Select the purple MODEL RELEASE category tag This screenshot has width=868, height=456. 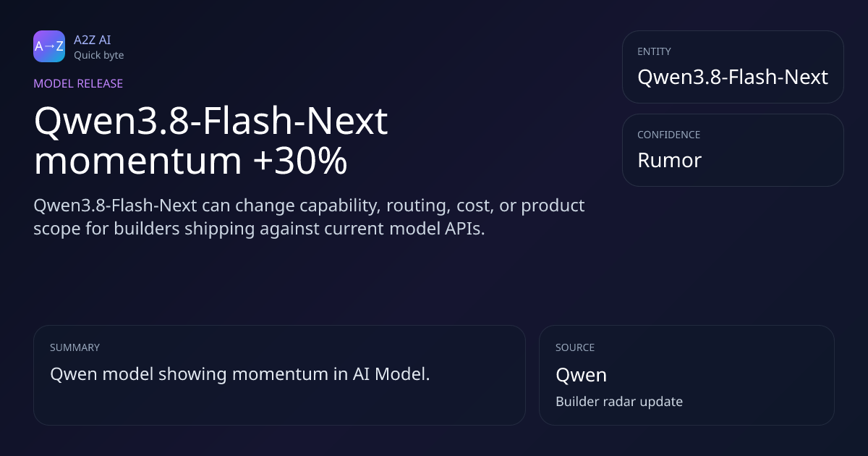point(78,83)
